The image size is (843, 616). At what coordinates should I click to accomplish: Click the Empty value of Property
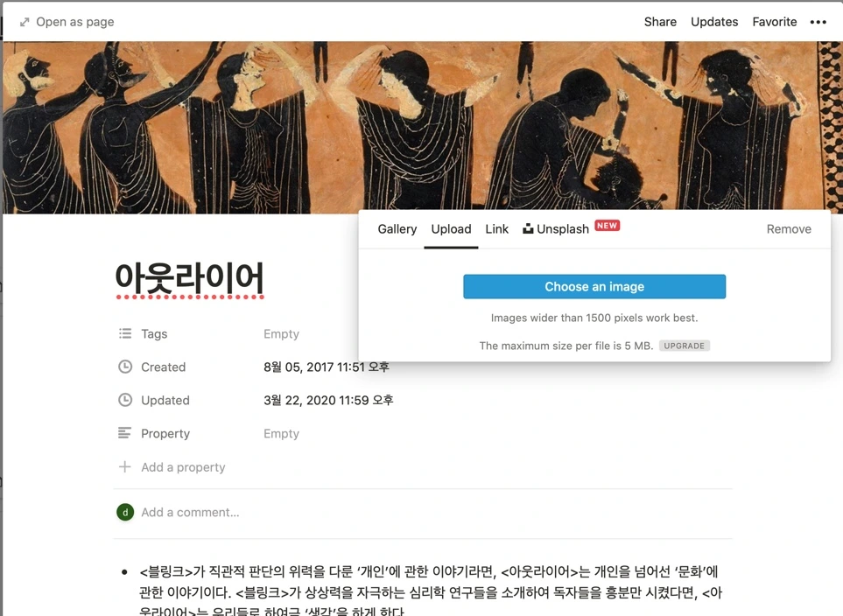[x=281, y=434]
